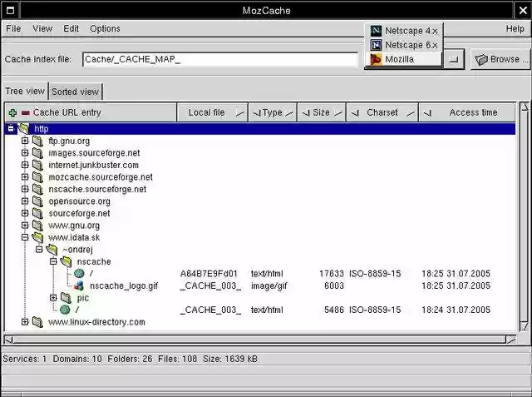This screenshot has width=532, height=397.
Task: Expand the www.linux-directory.com node
Action: click(x=25, y=321)
